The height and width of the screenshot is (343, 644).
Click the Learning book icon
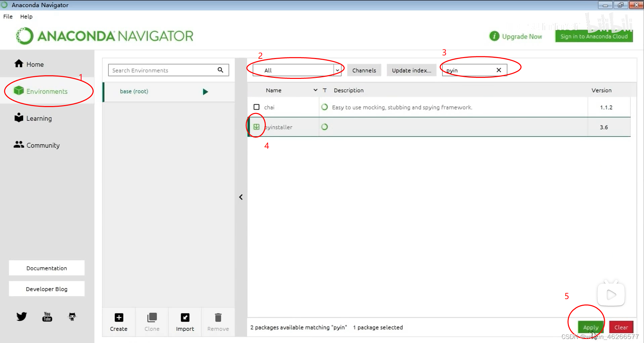[x=19, y=117]
